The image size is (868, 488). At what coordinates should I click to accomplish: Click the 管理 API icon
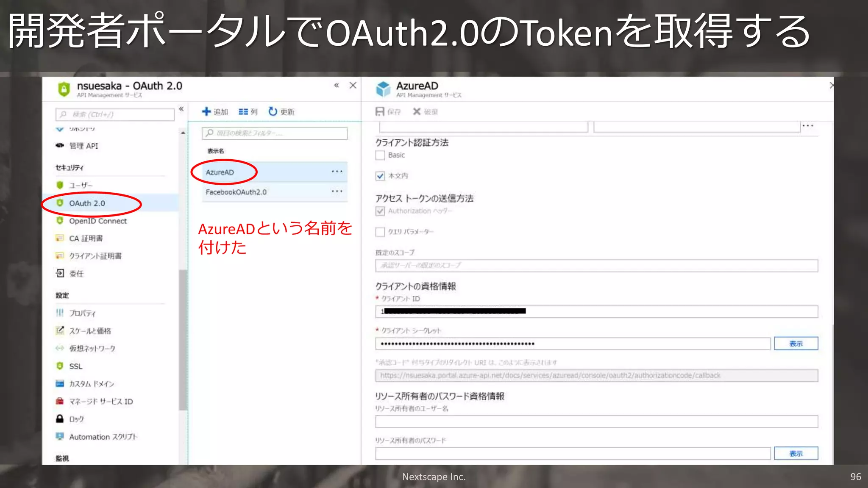pyautogui.click(x=60, y=145)
